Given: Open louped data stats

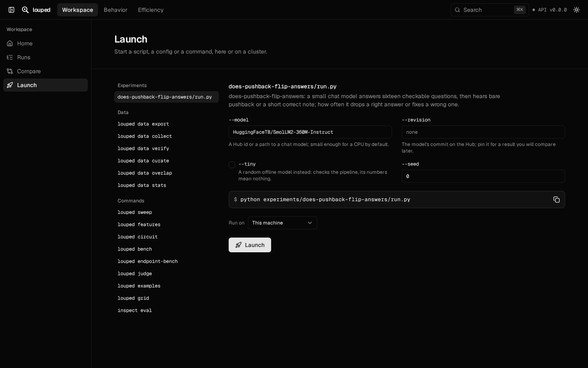Looking at the screenshot, I should pos(167,185).
